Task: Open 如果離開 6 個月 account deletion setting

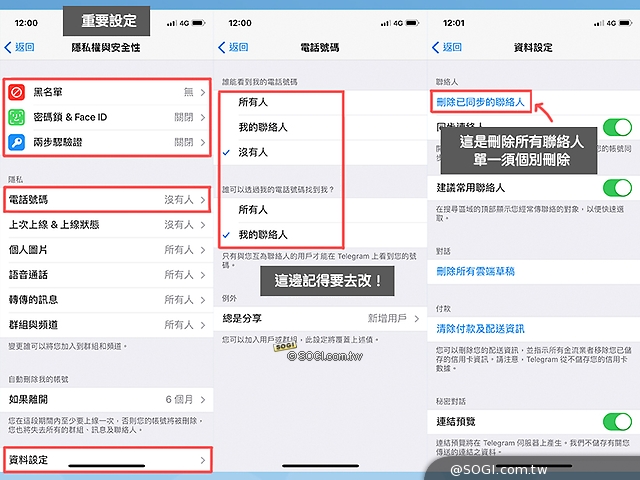Action: pos(107,400)
